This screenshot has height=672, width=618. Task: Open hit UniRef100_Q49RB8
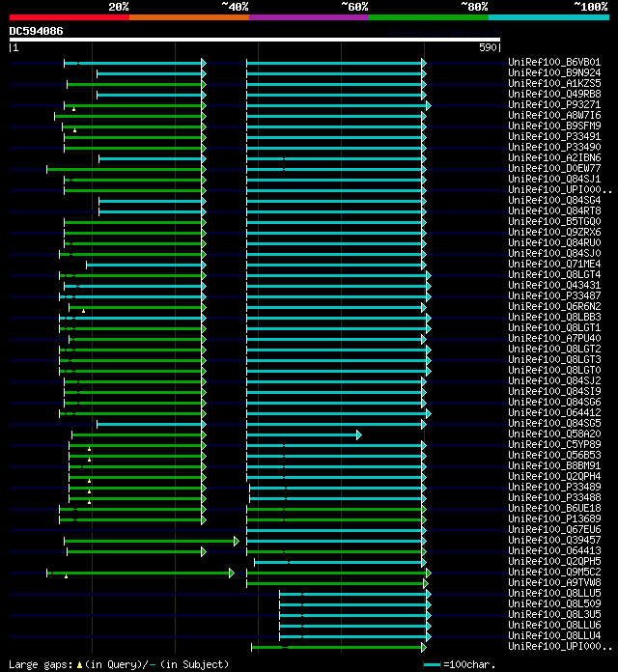click(554, 94)
